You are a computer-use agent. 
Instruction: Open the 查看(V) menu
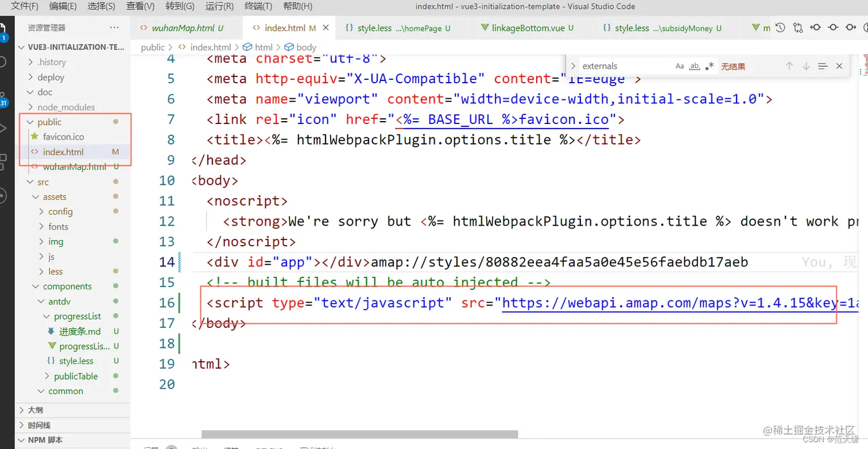click(140, 6)
